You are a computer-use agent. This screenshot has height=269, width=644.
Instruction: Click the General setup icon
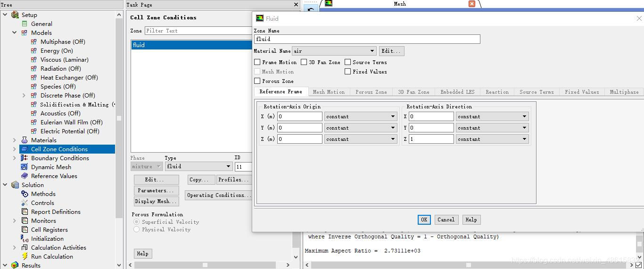pos(25,24)
